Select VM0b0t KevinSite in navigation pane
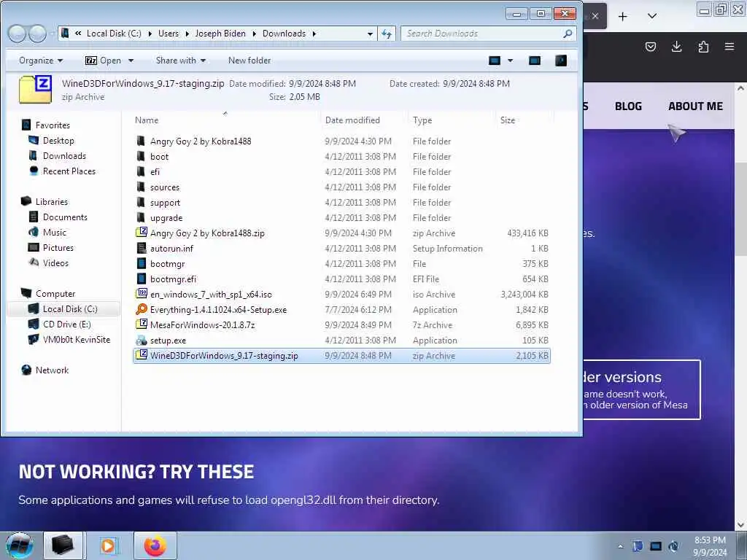Image resolution: width=747 pixels, height=560 pixels. (76, 340)
